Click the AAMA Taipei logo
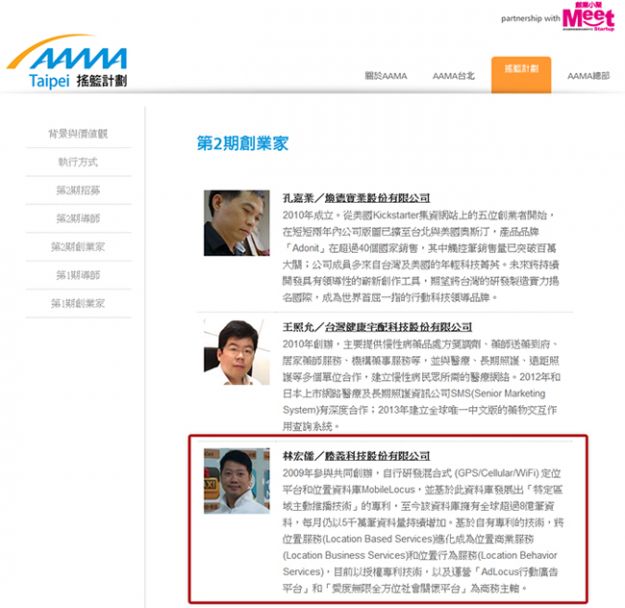Image resolution: width=625 pixels, height=608 pixels. pyautogui.click(x=67, y=60)
